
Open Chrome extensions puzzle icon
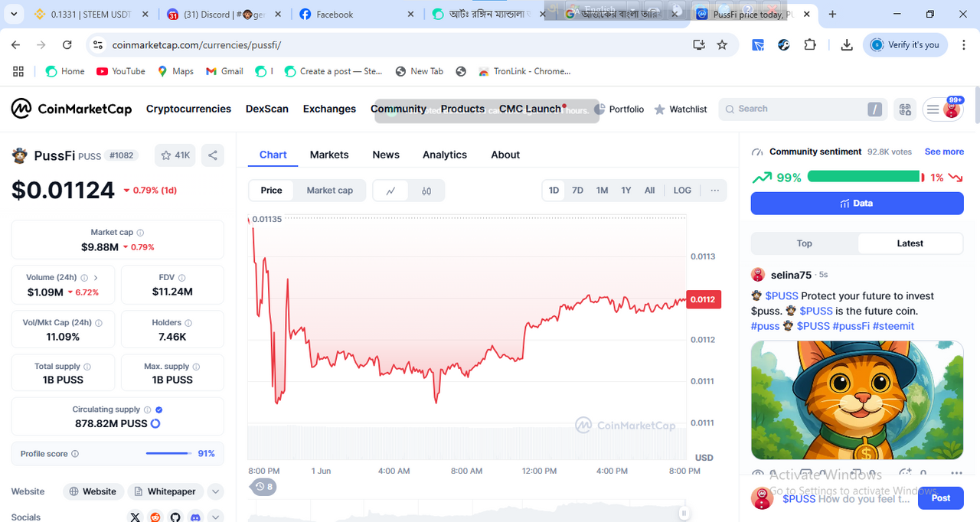pos(810,45)
